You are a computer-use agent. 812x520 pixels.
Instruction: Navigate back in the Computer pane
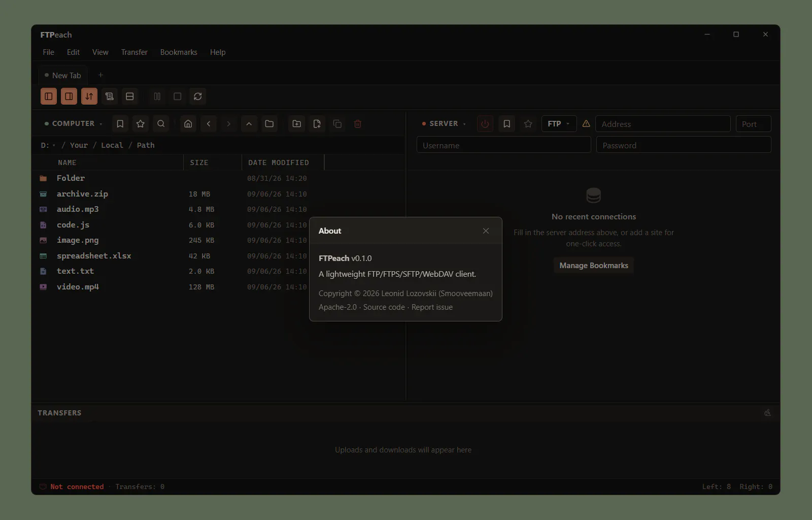[x=209, y=124]
